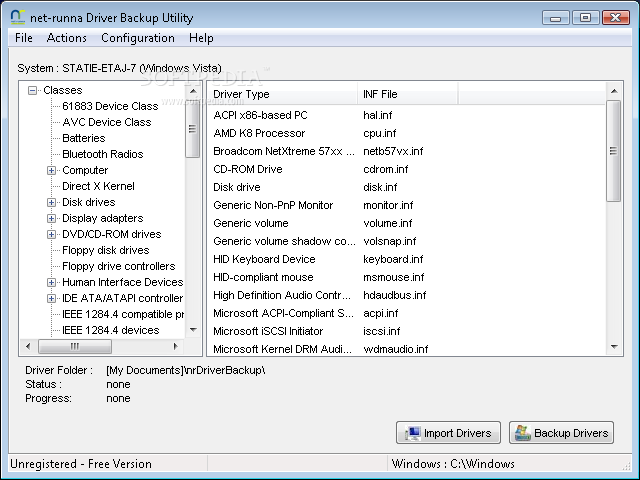Click tree horizontal scroll right arrow
The width and height of the screenshot is (640, 480).
(x=176, y=347)
